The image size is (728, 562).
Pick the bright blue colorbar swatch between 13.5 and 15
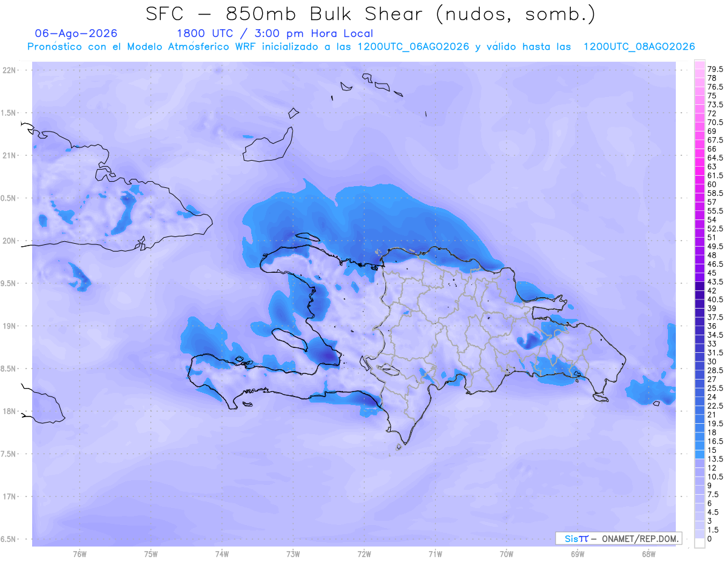click(x=699, y=454)
